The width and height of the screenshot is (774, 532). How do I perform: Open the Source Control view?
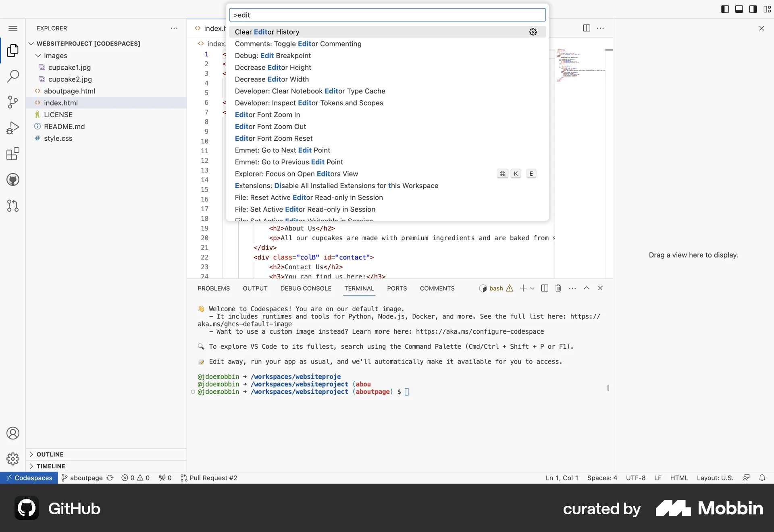coord(13,102)
